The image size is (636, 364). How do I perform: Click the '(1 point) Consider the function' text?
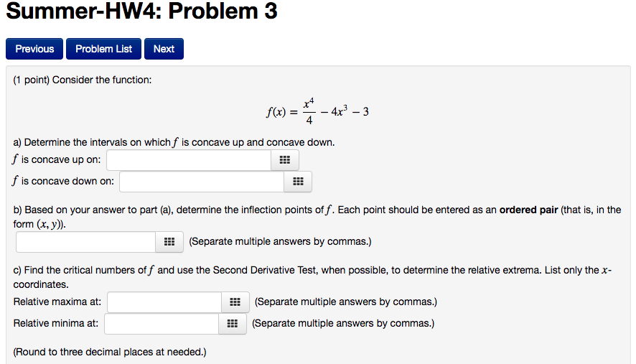point(83,80)
